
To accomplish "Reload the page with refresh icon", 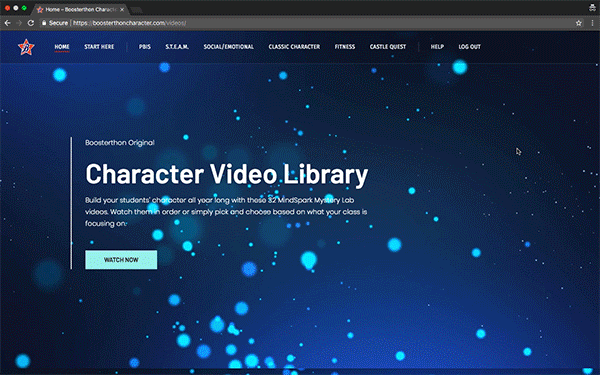I will click(x=31, y=23).
